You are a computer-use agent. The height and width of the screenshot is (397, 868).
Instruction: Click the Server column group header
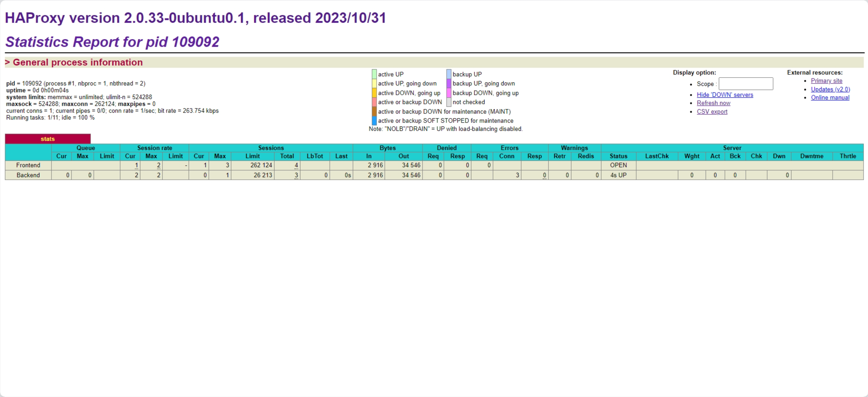pos(732,148)
